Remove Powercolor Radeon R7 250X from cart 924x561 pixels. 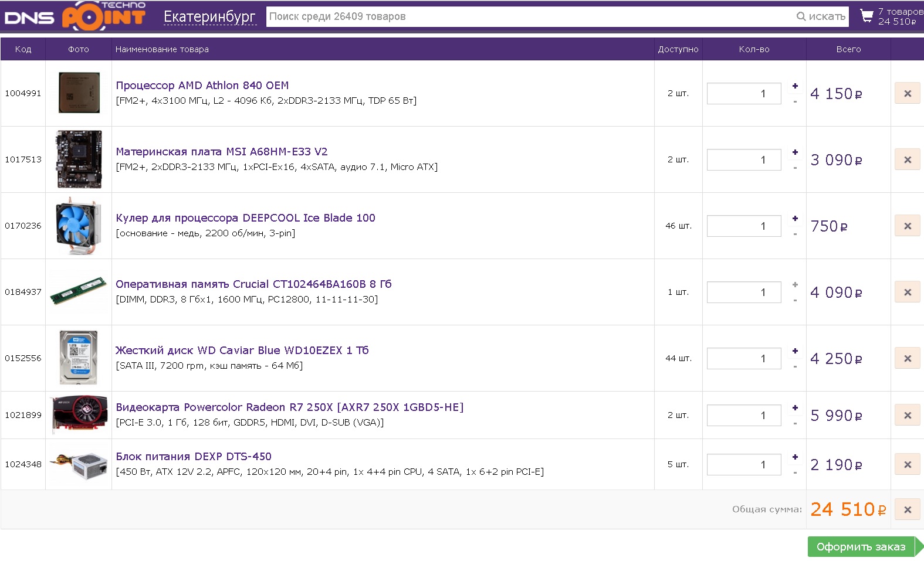coord(908,415)
